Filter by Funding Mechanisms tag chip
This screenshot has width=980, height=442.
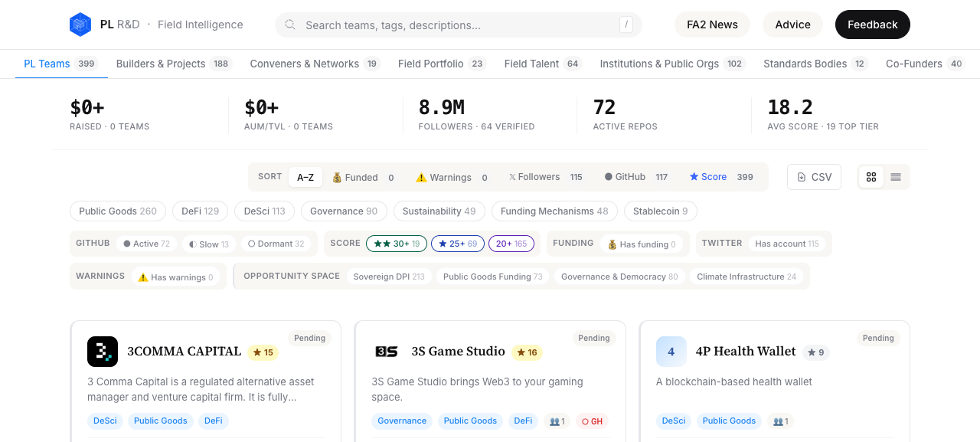click(x=555, y=211)
